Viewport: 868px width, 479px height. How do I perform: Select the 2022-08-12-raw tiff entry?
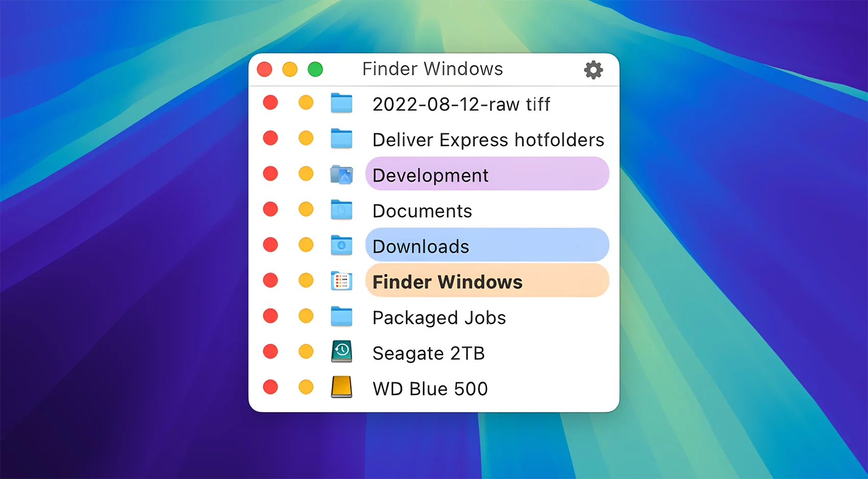[461, 104]
